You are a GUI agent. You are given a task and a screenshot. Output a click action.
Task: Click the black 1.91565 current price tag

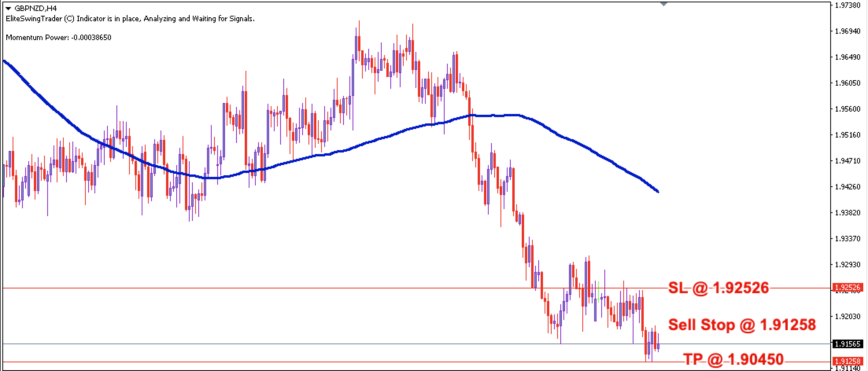pyautogui.click(x=848, y=344)
